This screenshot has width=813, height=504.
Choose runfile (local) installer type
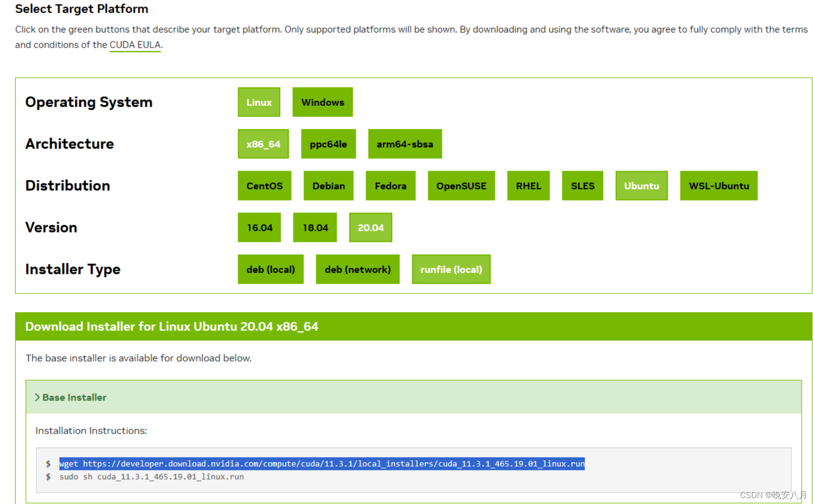point(451,269)
